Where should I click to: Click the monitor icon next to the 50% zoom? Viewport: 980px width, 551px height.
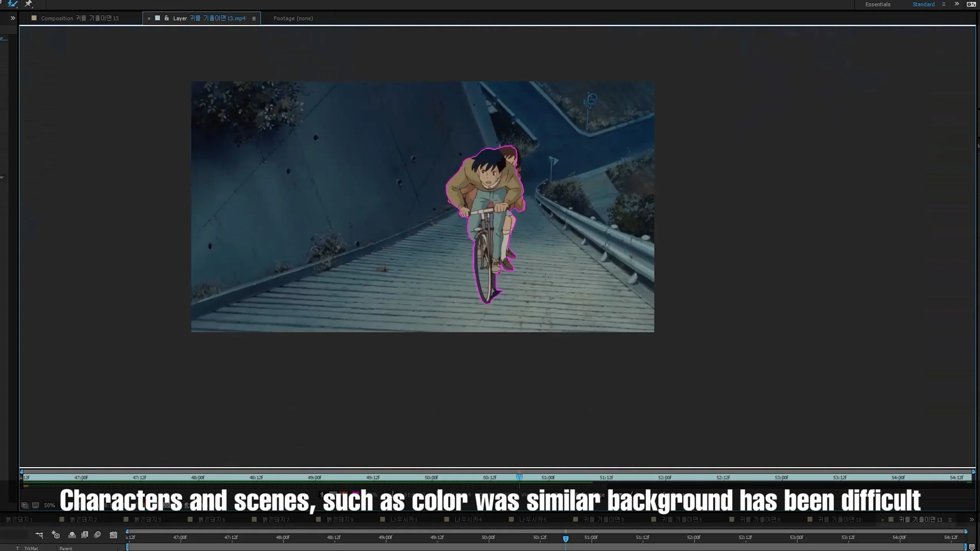36,505
